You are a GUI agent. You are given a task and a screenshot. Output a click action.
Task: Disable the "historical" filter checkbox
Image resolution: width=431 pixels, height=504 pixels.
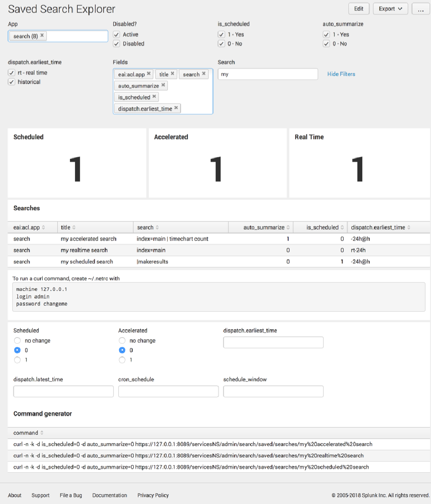tap(11, 82)
